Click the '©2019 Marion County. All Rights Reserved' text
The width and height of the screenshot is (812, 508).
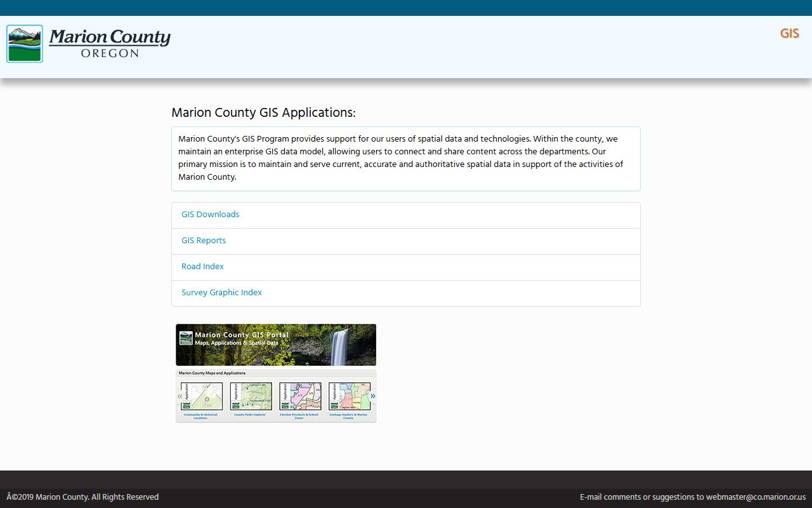click(82, 497)
